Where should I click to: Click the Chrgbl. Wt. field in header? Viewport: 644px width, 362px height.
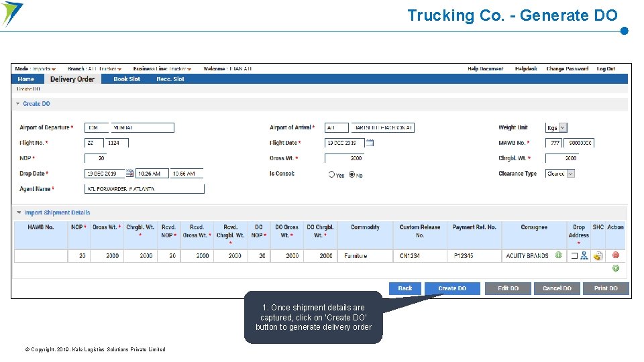click(x=562, y=158)
